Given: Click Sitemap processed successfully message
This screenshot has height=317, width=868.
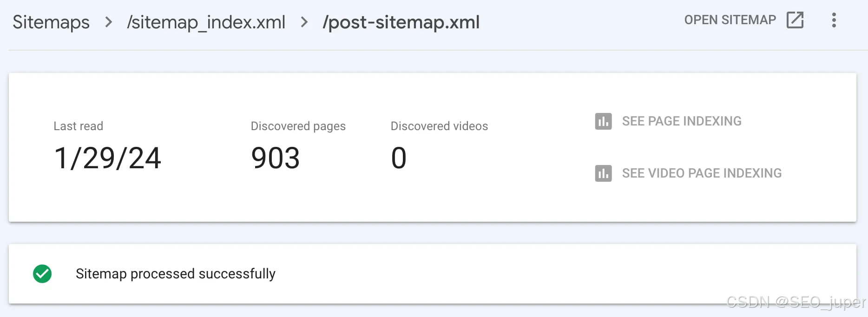Looking at the screenshot, I should [x=176, y=274].
